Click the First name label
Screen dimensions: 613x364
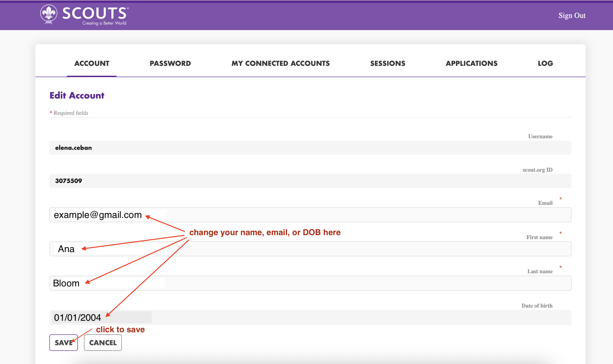click(x=539, y=237)
